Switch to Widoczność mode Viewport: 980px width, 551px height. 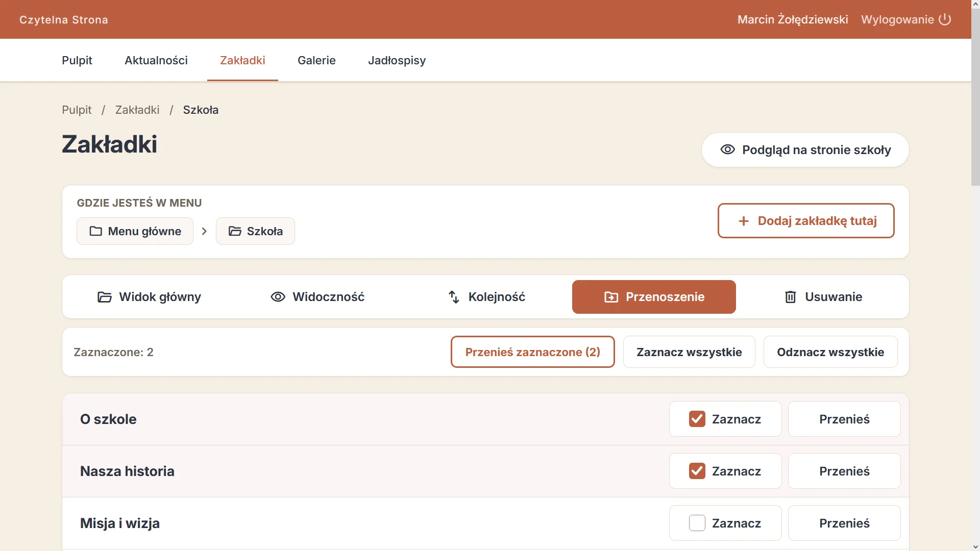coord(317,297)
